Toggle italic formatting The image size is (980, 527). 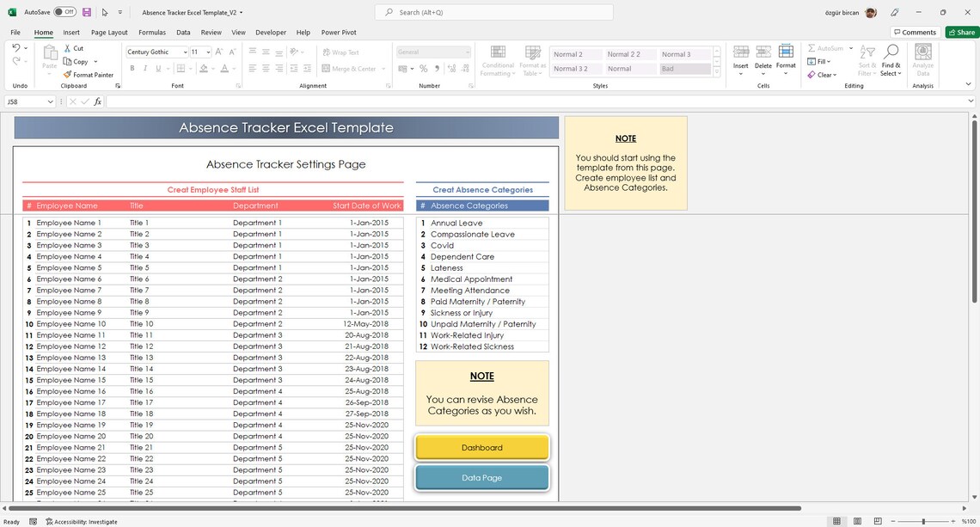click(145, 68)
